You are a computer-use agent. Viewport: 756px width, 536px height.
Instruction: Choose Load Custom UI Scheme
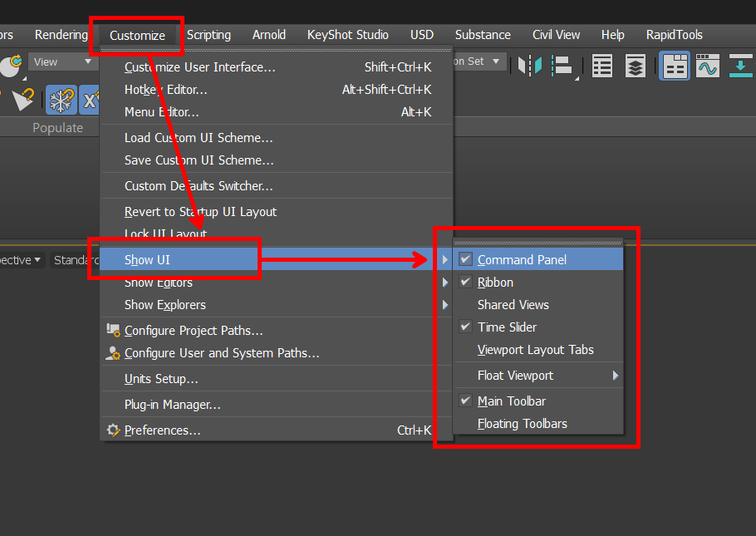(277, 137)
